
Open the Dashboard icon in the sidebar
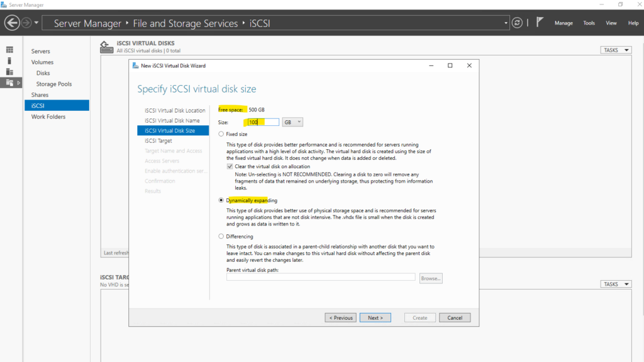coord(9,50)
